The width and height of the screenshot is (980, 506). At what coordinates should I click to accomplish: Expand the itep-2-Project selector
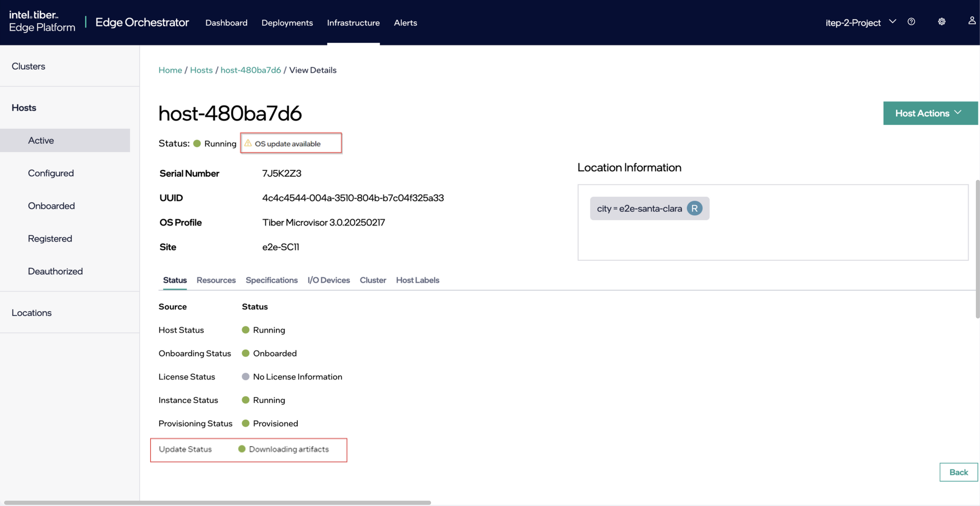click(x=893, y=22)
